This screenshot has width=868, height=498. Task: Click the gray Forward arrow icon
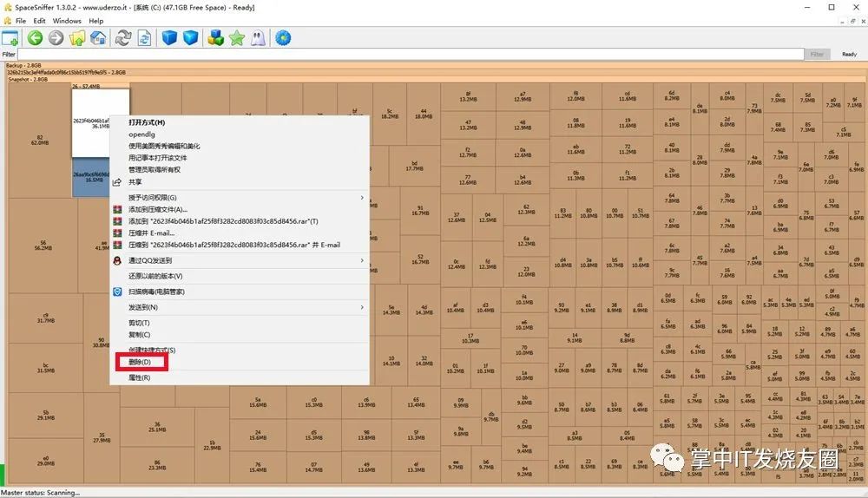56,37
